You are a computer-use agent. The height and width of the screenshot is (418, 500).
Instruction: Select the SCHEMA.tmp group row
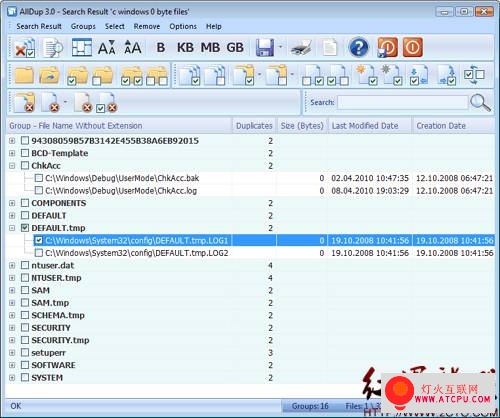click(x=250, y=315)
